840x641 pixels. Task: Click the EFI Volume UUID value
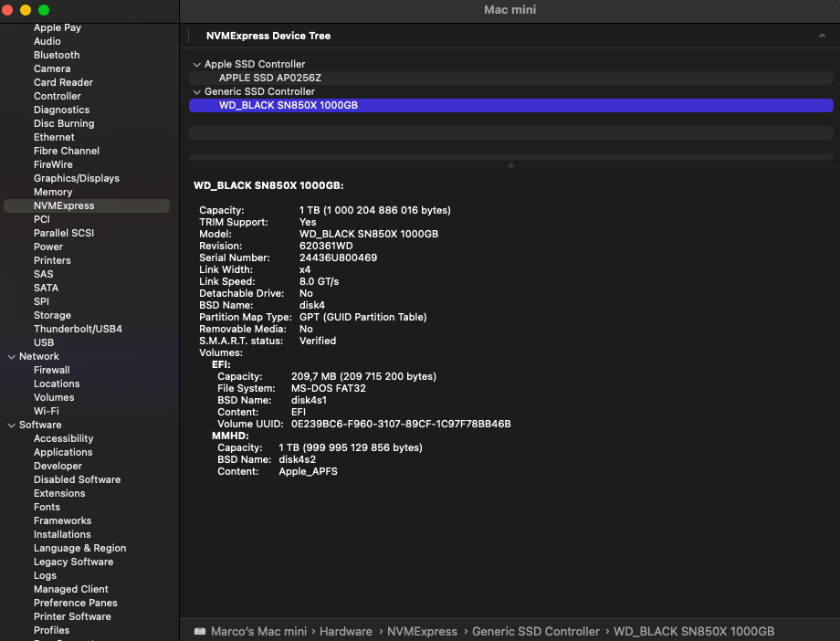click(401, 424)
